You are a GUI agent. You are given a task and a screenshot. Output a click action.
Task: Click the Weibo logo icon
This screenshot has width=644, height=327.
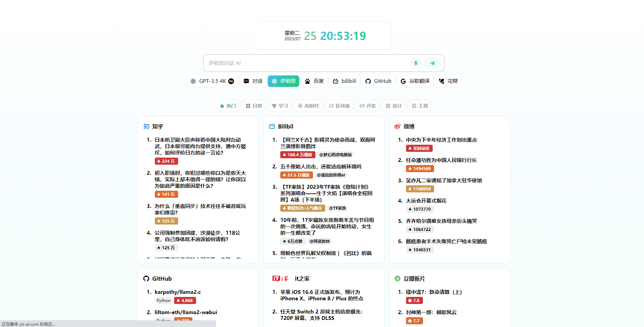[397, 126]
